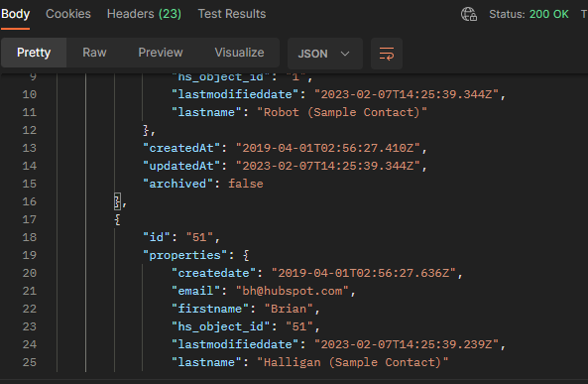
Task: Click the "2019-04-01T02:56:27.410Z" createdAt value
Action: [328, 148]
